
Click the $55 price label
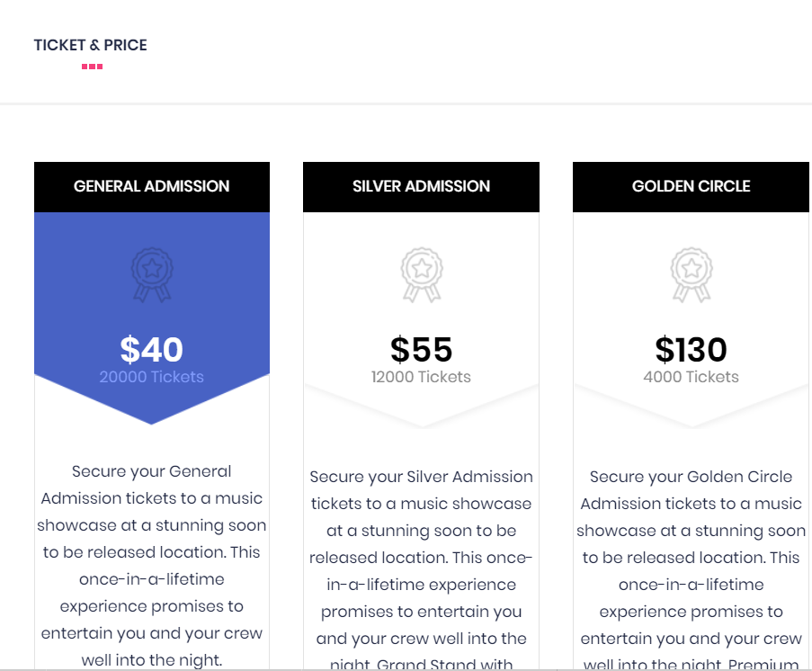coord(421,349)
